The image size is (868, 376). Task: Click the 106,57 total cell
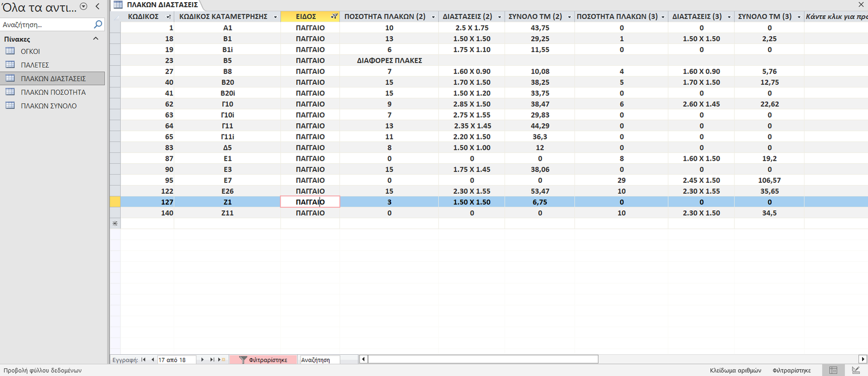(769, 180)
